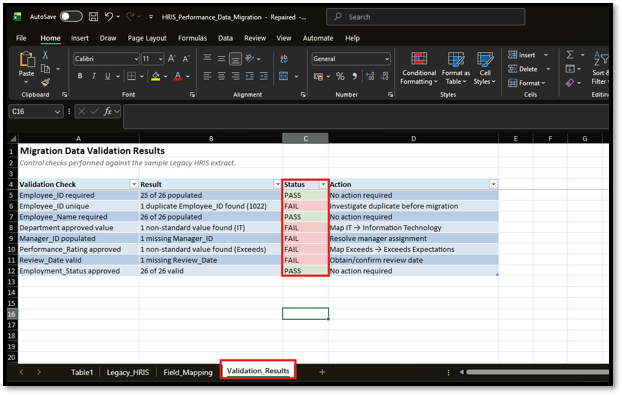Click Increase Decimal icon
This screenshot has height=395, width=622.
[x=370, y=76]
